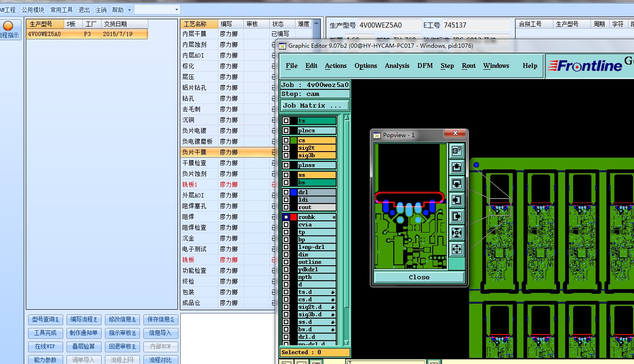The width and height of the screenshot is (634, 364).
Task: Click the 流程指示 orange icon
Action: coord(8,26)
